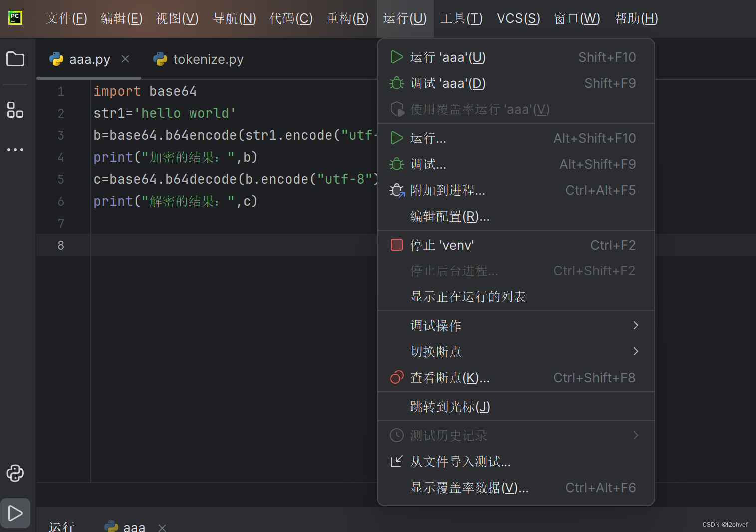The image size is (756, 532).
Task: Expand the 切换断点 submenu
Action: pos(636,351)
